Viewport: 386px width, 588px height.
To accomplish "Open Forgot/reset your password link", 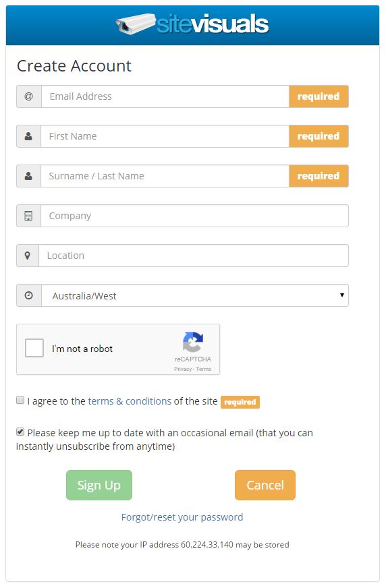I will pyautogui.click(x=182, y=517).
